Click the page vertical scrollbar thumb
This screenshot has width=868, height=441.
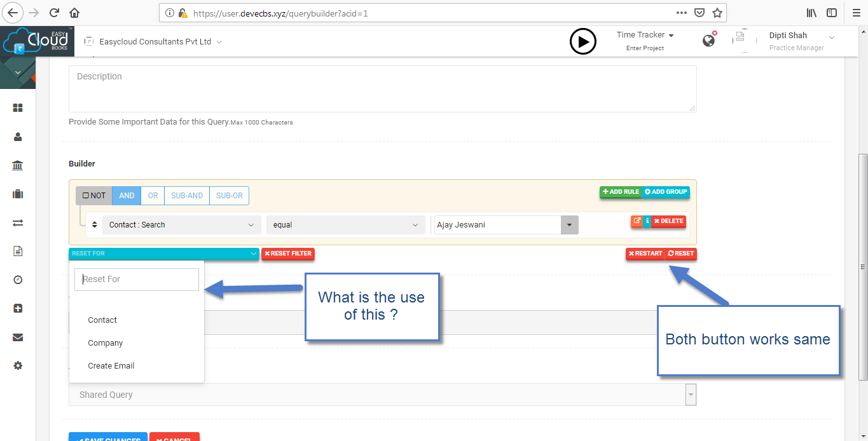(862, 267)
